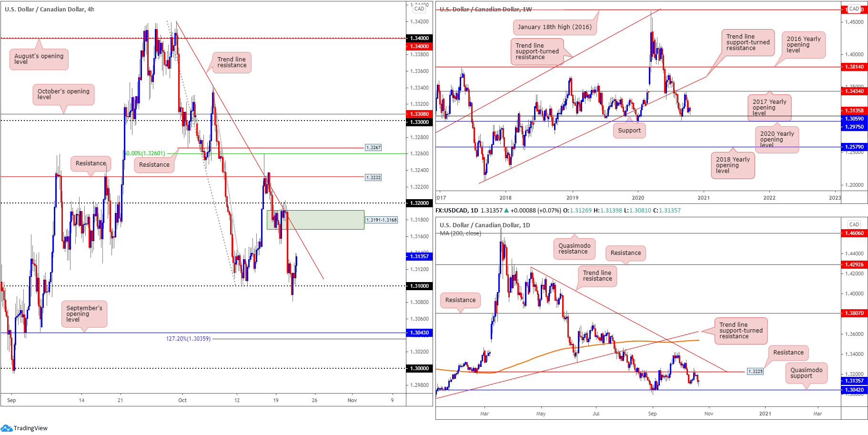868x435 pixels.
Task: Click the September's opening level annotation
Action: coord(84,314)
